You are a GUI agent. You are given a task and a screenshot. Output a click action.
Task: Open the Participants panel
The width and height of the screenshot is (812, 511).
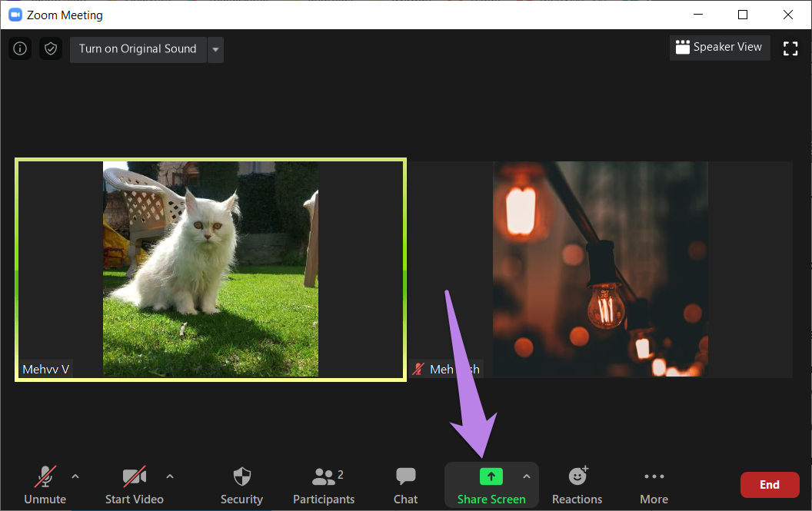pyautogui.click(x=324, y=485)
